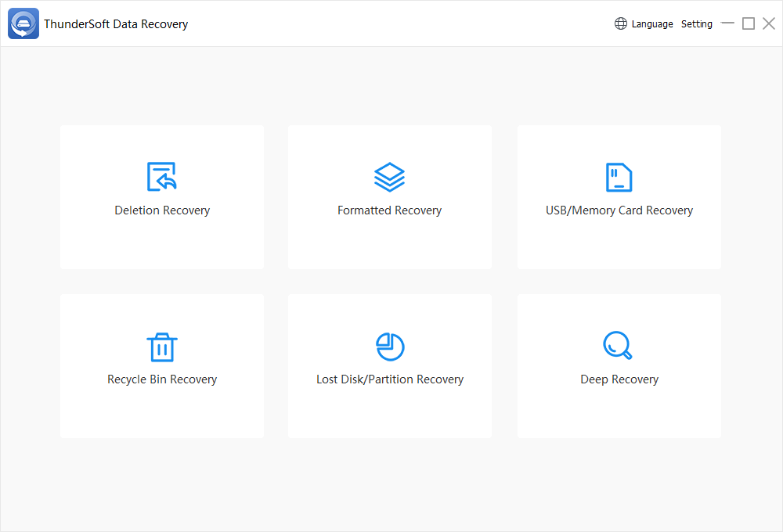This screenshot has height=532, width=783.
Task: Select the Deletion Recovery arrow-image icon
Action: pyautogui.click(x=162, y=175)
